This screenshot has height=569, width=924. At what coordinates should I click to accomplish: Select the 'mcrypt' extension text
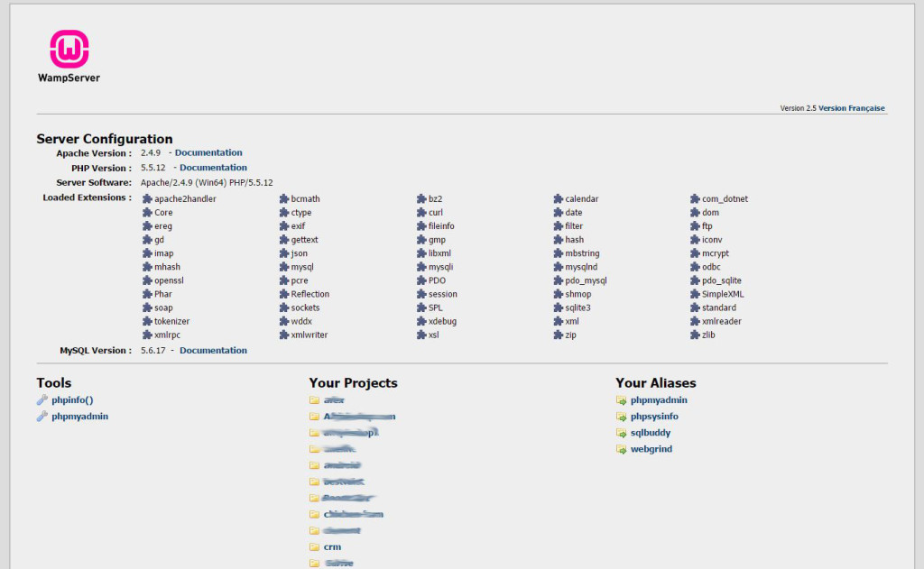716,253
